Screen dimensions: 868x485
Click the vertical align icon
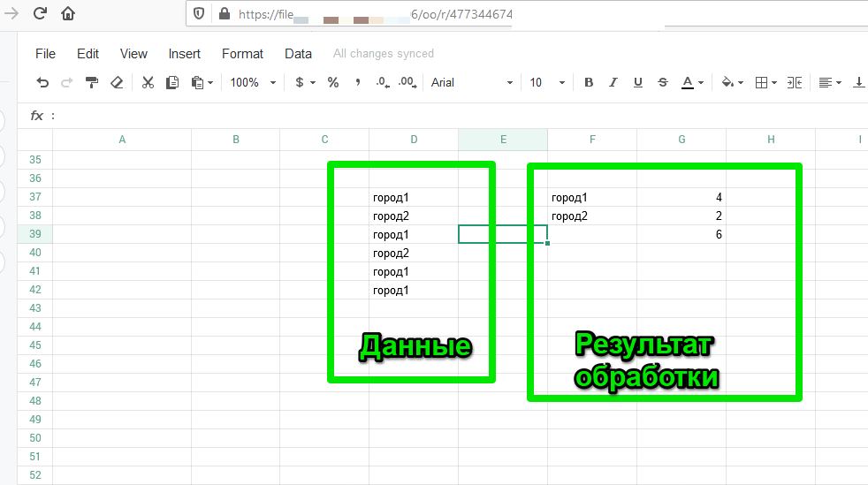(858, 82)
